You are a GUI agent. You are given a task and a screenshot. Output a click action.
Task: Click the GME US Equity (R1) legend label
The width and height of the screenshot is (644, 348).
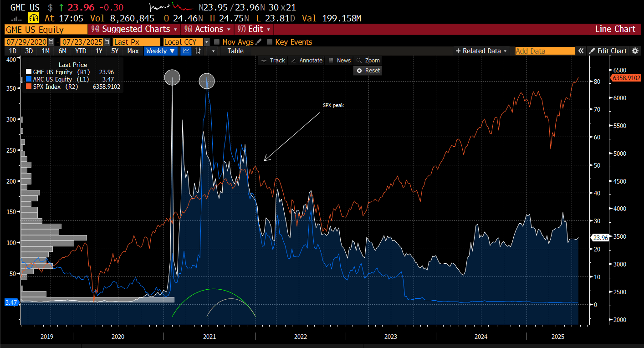(61, 72)
